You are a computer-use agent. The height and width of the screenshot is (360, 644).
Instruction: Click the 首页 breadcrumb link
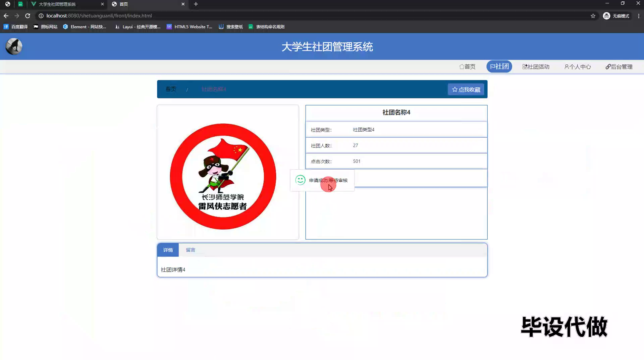[171, 89]
